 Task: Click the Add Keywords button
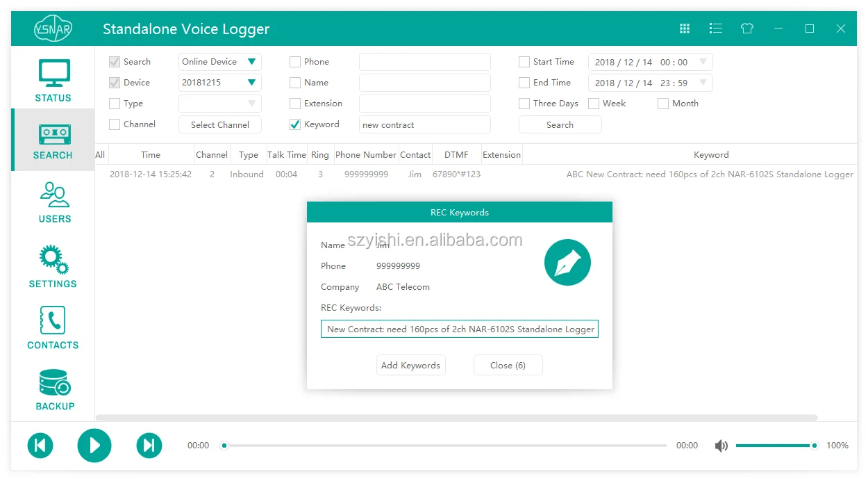point(410,365)
